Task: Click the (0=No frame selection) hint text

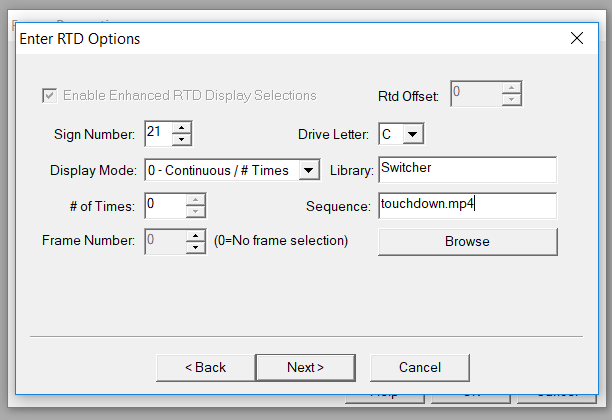Action: pyautogui.click(x=281, y=240)
